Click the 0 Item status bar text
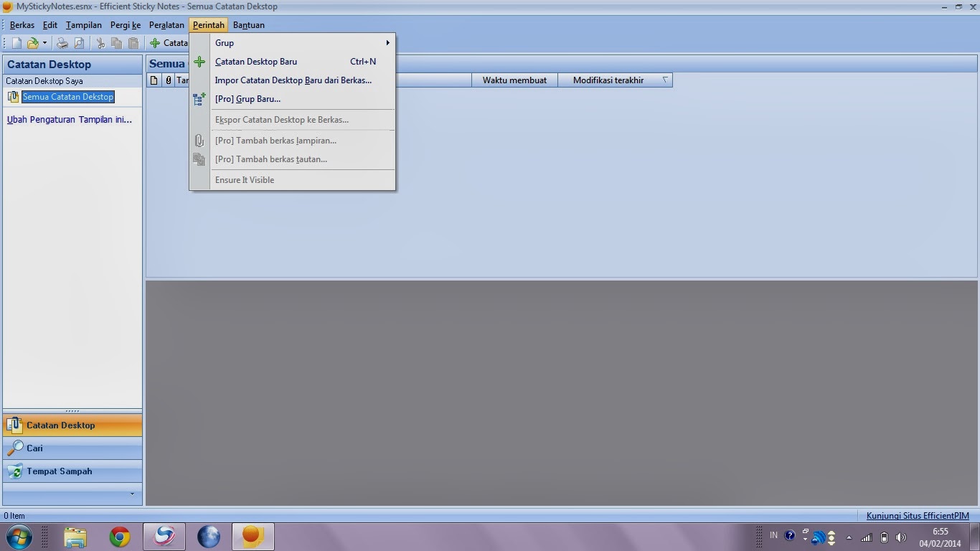 tap(14, 516)
